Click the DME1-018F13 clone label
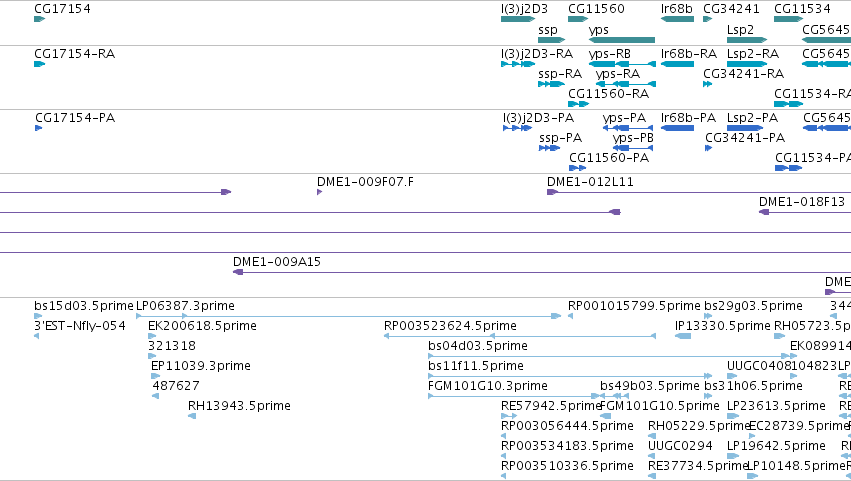Screen dimensions: 851x481 pyautogui.click(x=802, y=202)
